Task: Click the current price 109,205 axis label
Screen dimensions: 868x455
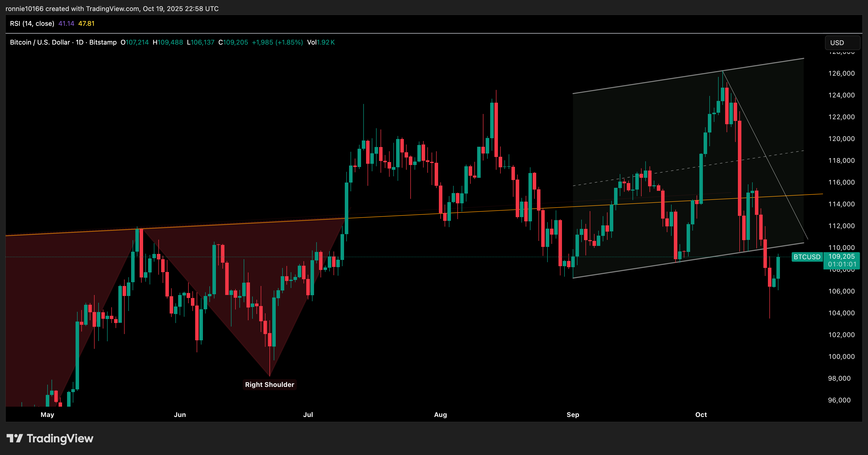Action: click(841, 257)
